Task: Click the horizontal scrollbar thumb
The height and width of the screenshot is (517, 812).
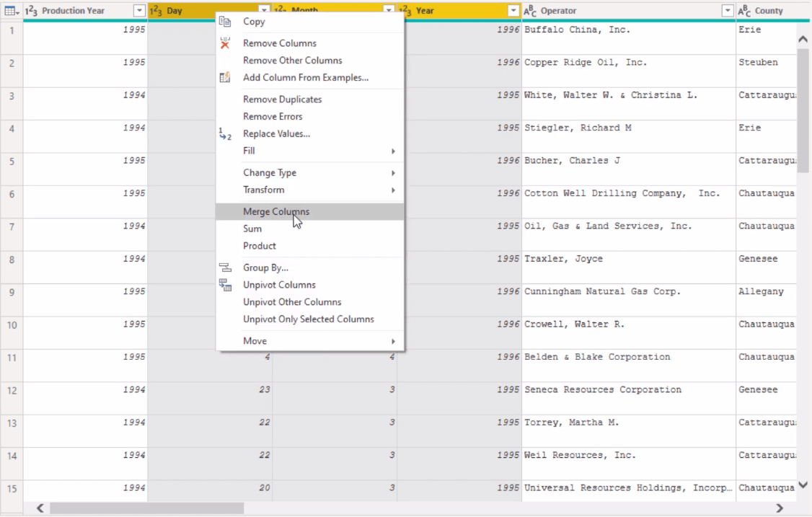Action: pyautogui.click(x=146, y=508)
